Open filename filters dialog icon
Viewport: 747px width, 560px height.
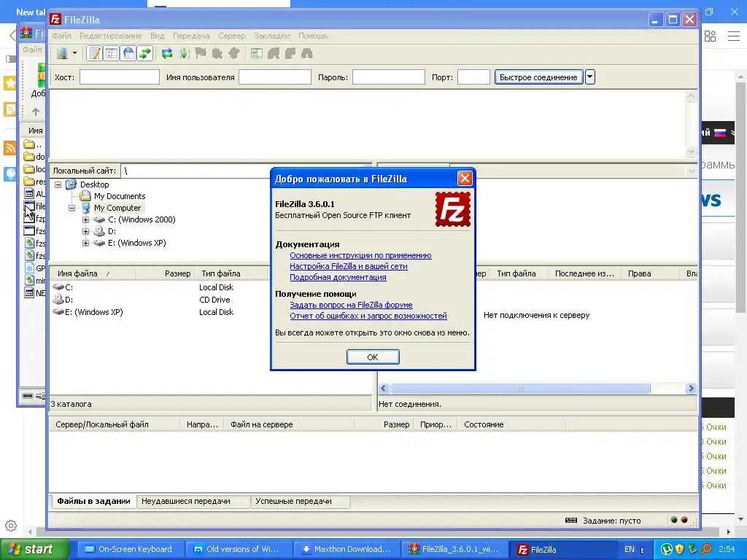click(257, 53)
